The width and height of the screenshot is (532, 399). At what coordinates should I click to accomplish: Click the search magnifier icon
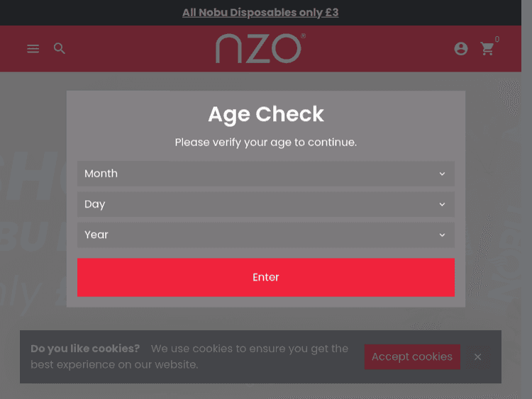(x=60, y=49)
